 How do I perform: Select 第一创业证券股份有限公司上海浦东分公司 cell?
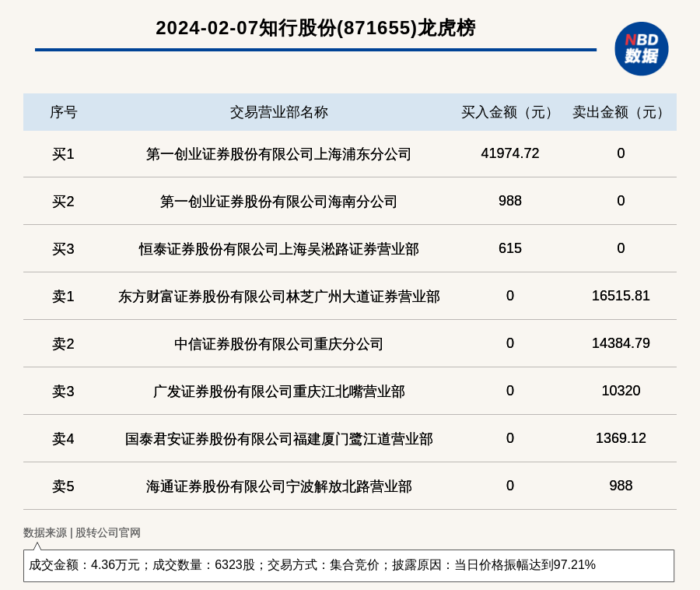point(278,154)
